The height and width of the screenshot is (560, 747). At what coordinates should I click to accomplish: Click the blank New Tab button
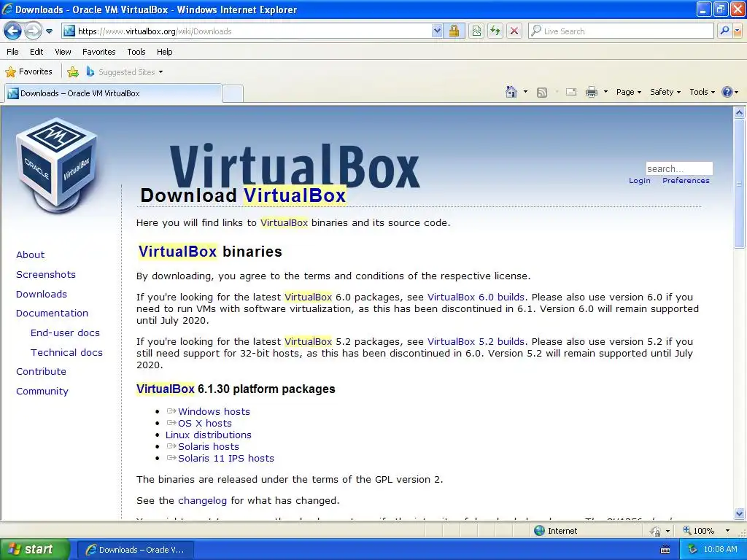click(x=233, y=93)
